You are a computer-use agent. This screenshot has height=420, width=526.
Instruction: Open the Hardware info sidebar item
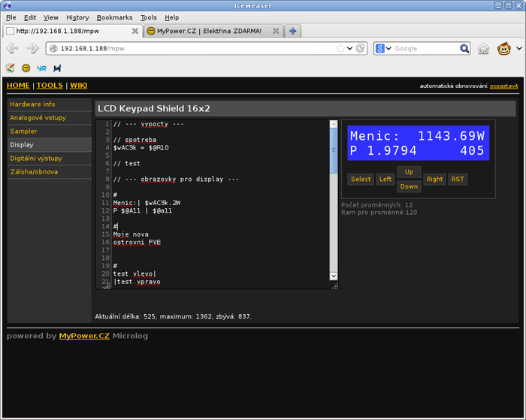point(32,104)
